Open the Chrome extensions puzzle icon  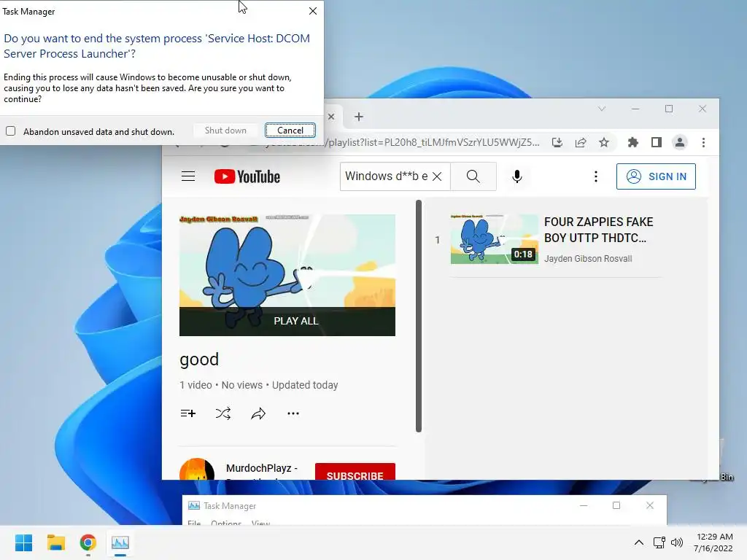click(x=632, y=142)
